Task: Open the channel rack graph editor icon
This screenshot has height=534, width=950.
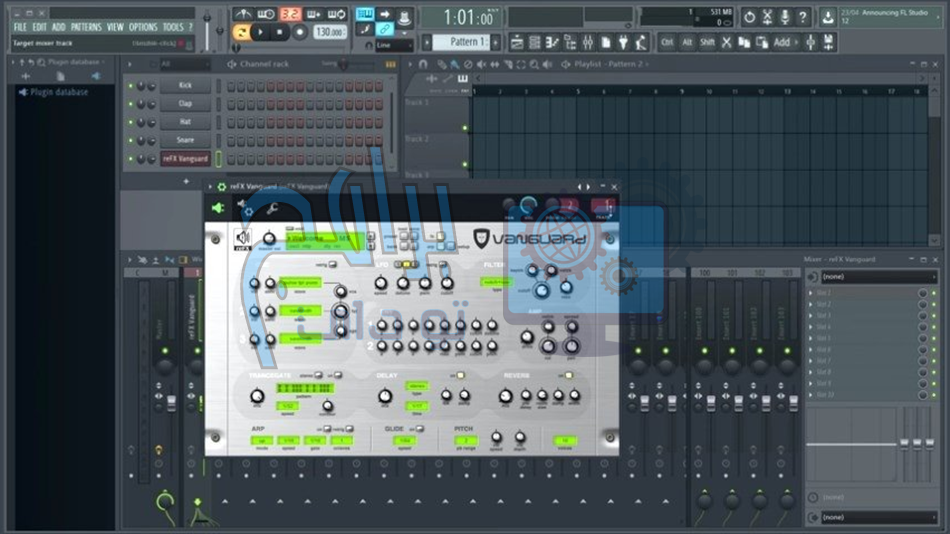Action: pyautogui.click(x=386, y=64)
